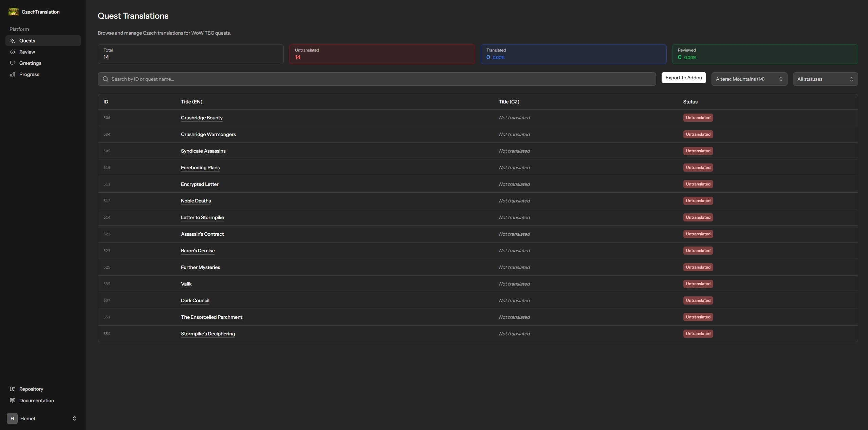Select the Untranslated stats card
The image size is (868, 430).
[382, 54]
